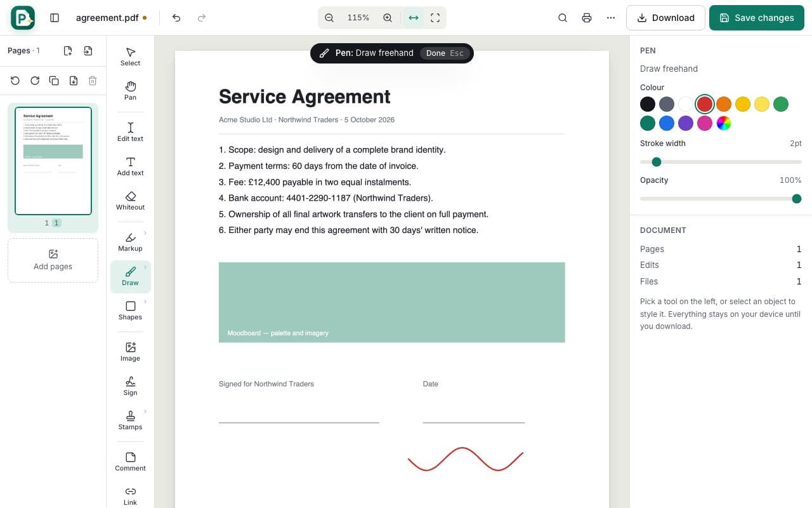The image size is (812, 508).
Task: Insert a blank page icon beside Pages
Action: click(x=68, y=51)
